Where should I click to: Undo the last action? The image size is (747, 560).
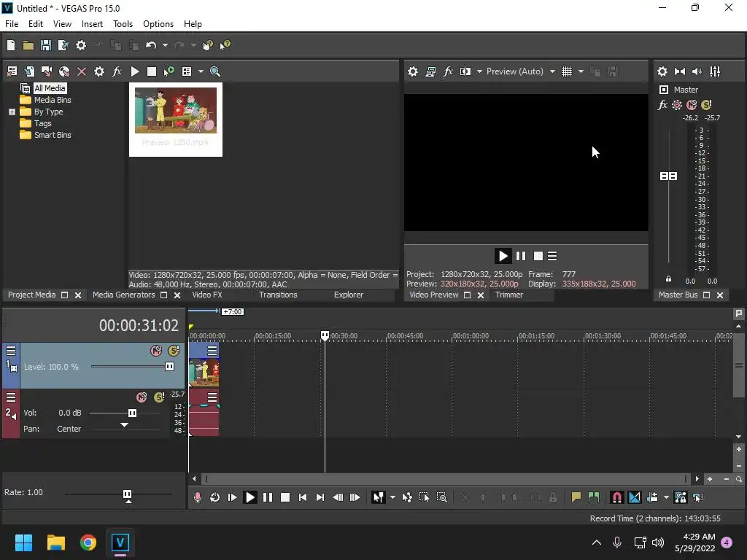[x=151, y=45]
